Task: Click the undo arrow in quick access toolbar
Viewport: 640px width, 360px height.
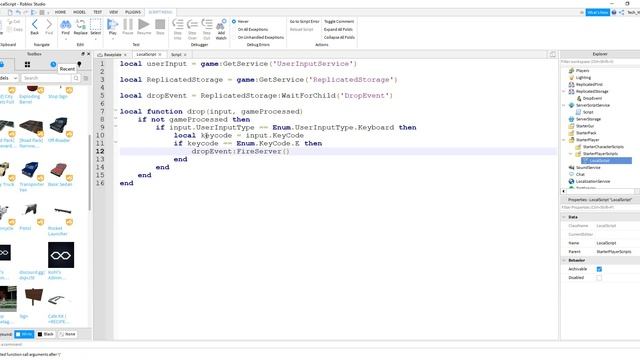Action: click(18, 13)
